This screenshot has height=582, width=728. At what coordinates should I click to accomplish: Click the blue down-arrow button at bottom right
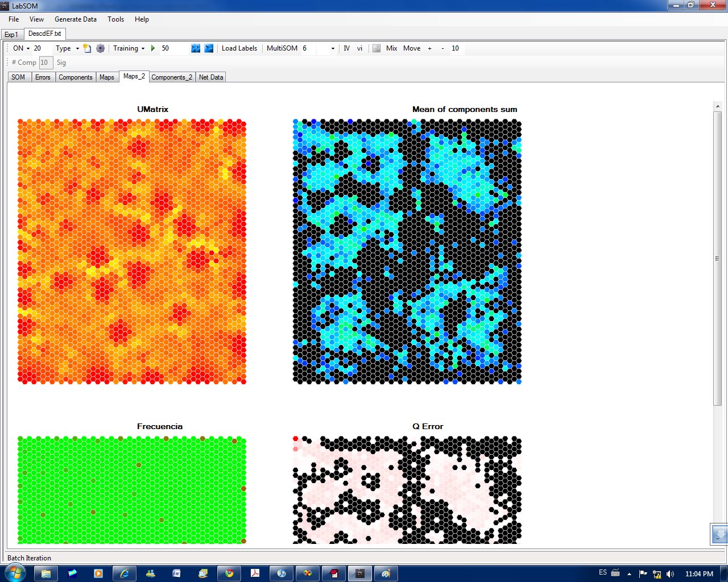tap(719, 534)
